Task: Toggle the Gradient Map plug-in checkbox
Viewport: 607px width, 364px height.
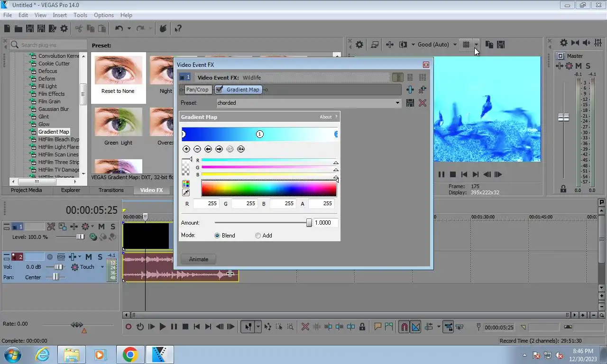Action: [x=219, y=90]
